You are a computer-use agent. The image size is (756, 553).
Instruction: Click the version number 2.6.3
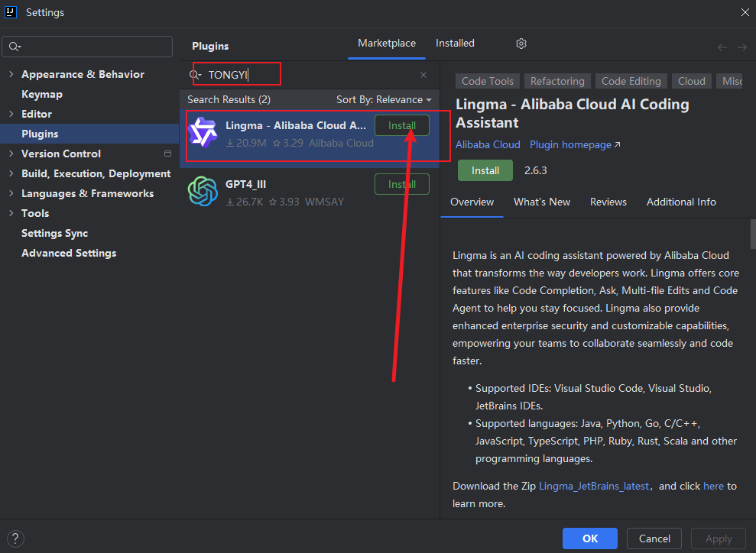[536, 170]
